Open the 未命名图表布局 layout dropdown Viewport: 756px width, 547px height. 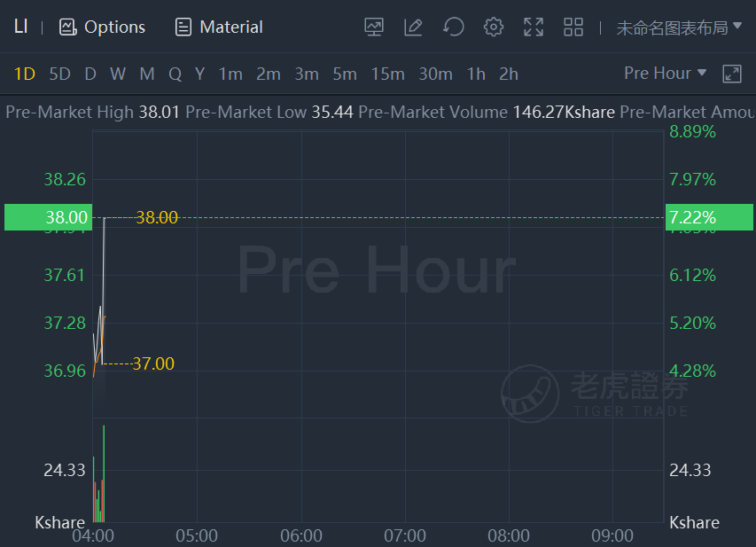[679, 27]
